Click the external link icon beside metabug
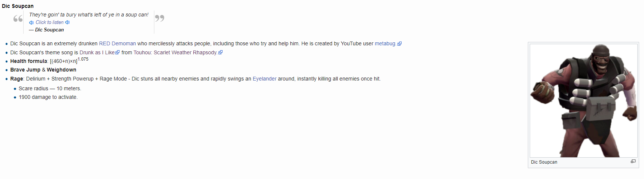The image size is (644, 179). (400, 44)
